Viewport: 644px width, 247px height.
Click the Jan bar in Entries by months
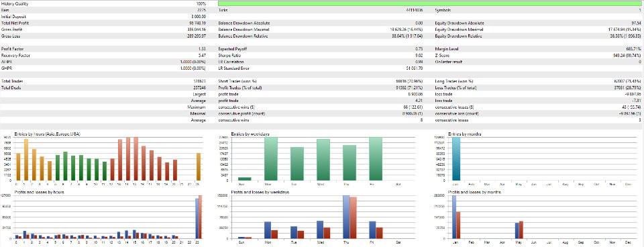pyautogui.click(x=456, y=159)
